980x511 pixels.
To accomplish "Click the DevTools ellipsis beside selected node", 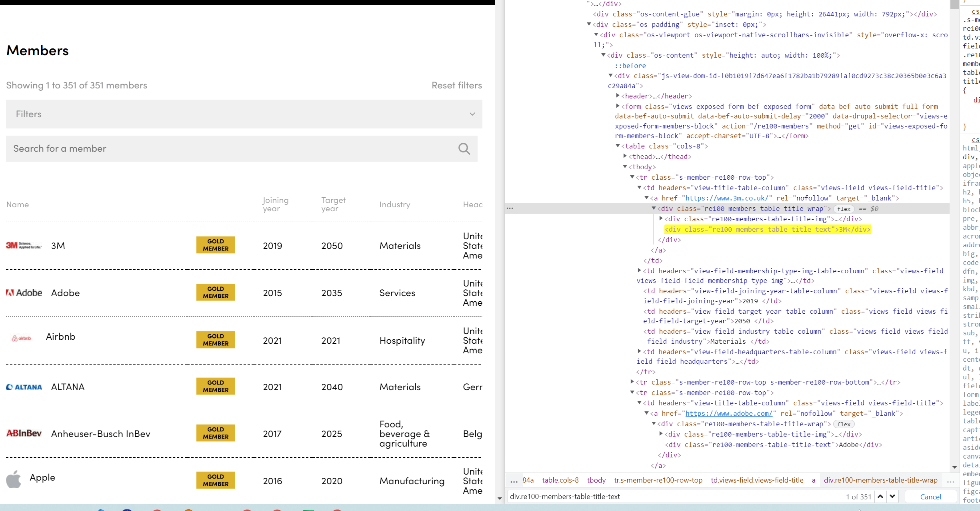I will [510, 208].
